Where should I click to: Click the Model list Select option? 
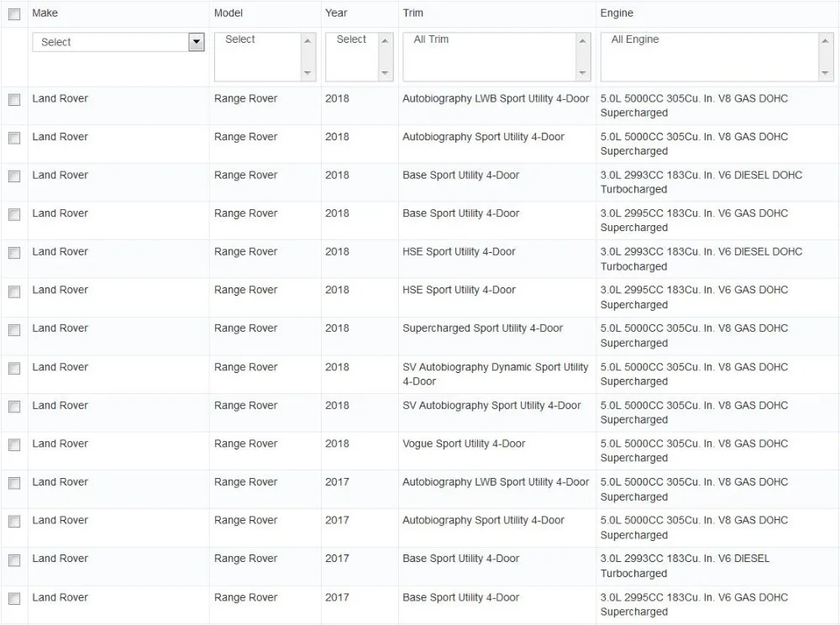[x=240, y=39]
